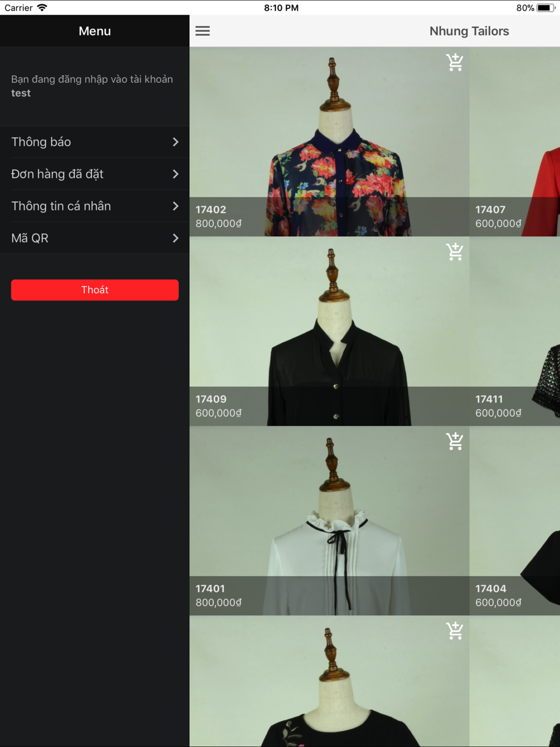Select product code 17402 label
The height and width of the screenshot is (747, 560).
pyautogui.click(x=211, y=209)
